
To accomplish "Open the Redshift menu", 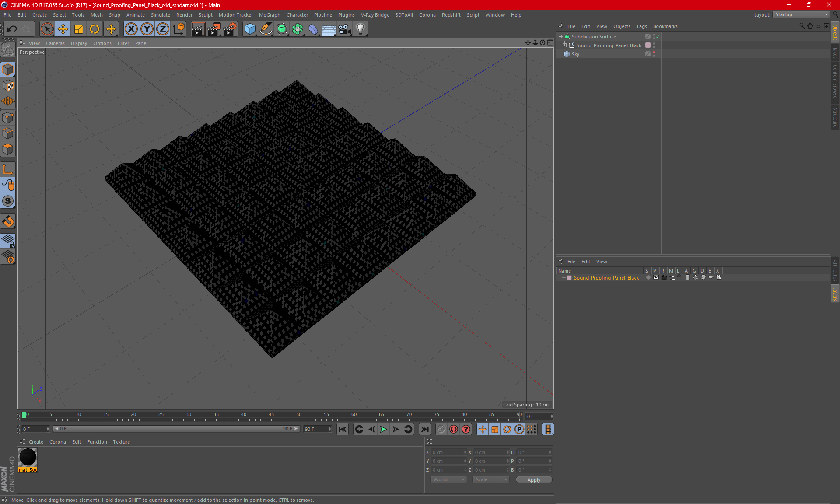I will [x=451, y=15].
